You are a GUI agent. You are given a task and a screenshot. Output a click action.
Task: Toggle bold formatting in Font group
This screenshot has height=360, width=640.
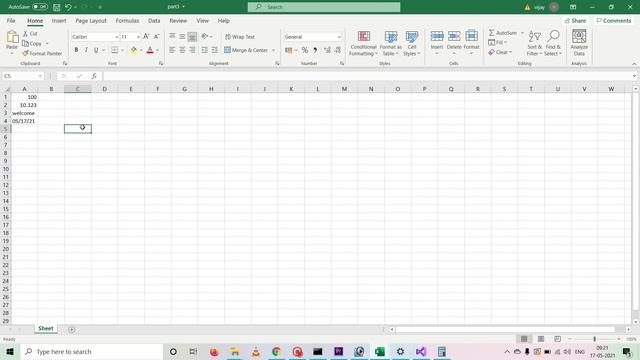(76, 50)
